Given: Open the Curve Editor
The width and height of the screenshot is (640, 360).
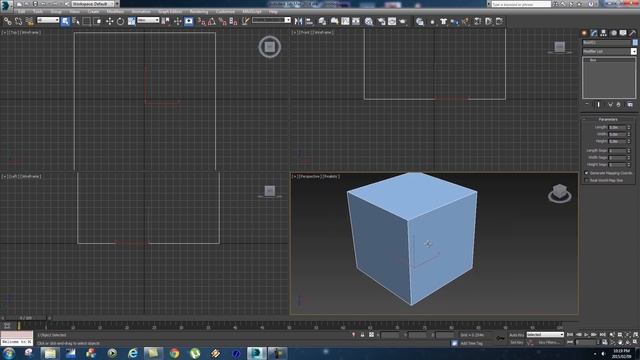Looking at the screenshot, I should click(345, 21).
